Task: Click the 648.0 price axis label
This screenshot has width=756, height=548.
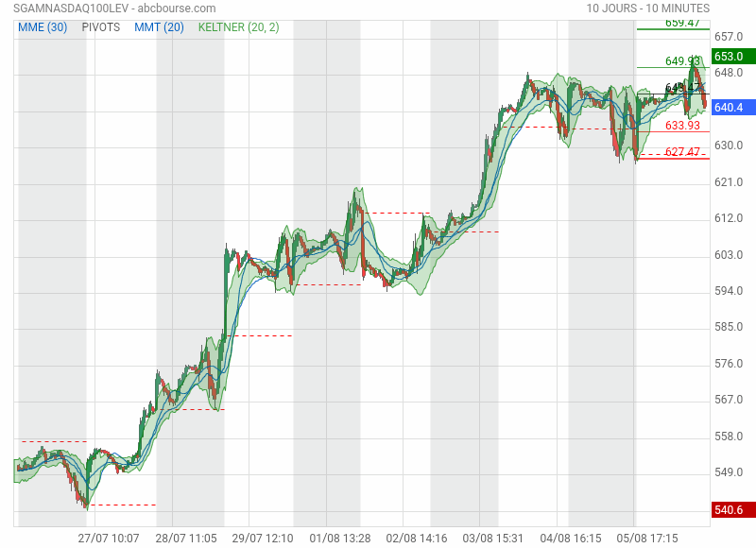Action: (729, 73)
